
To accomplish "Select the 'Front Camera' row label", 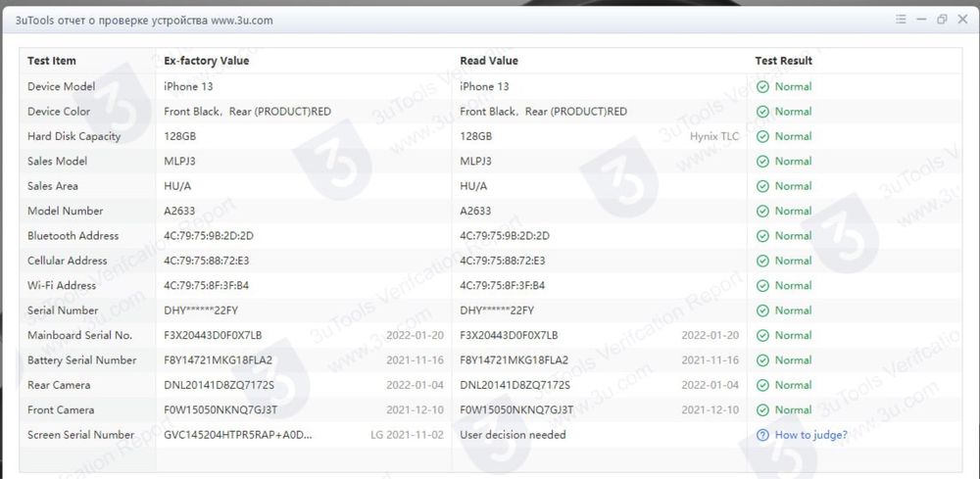I will pos(61,410).
